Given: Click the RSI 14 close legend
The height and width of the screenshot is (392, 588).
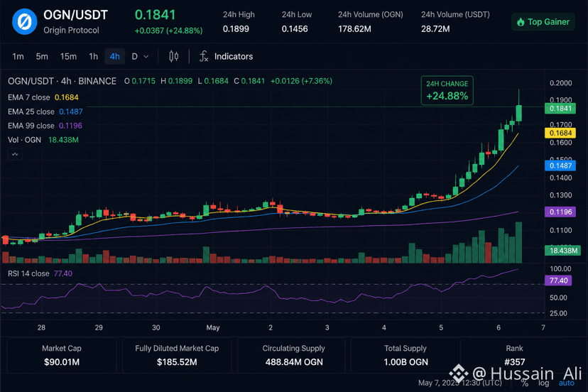Looking at the screenshot, I should 40,273.
